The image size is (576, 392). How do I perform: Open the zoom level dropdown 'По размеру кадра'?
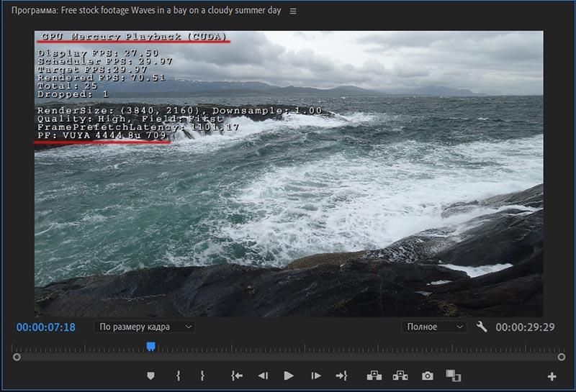point(145,327)
